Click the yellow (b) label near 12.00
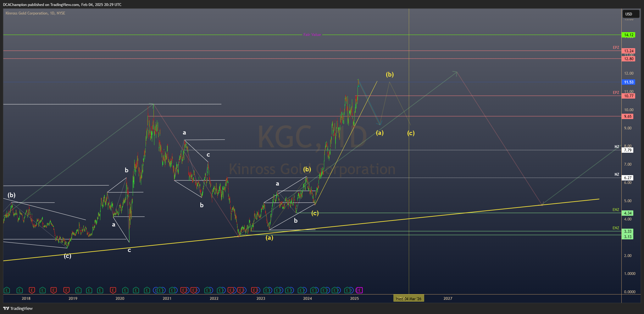Image resolution: width=644 pixels, height=314 pixels. point(390,75)
